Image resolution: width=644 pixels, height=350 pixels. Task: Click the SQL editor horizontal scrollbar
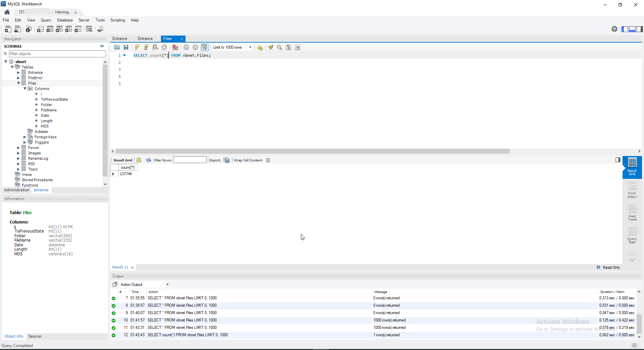point(313,151)
